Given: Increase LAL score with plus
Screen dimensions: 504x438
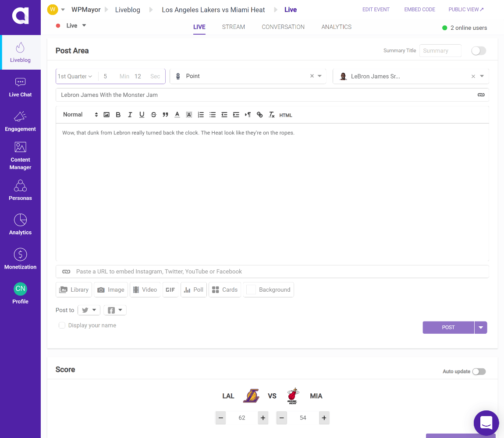Looking at the screenshot, I should click(x=263, y=418).
